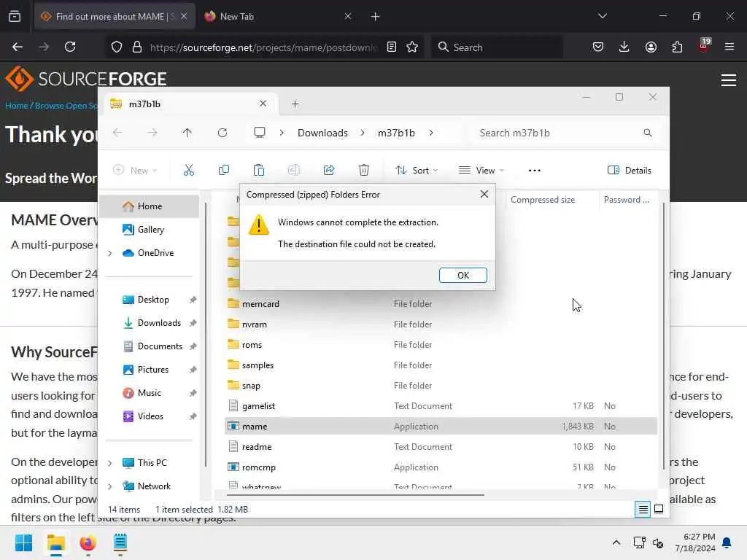The width and height of the screenshot is (747, 560).
Task: Open the Sort dropdown in Explorer
Action: point(417,170)
